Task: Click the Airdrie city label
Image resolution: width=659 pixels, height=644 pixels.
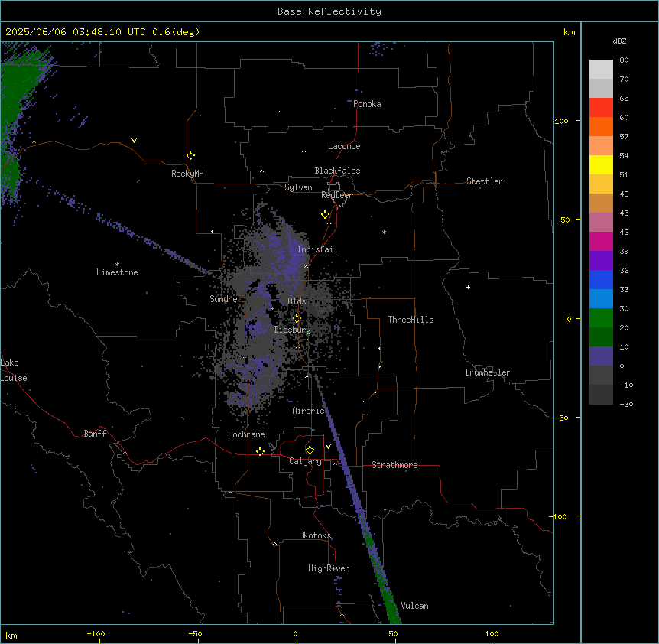Action: 309,411
